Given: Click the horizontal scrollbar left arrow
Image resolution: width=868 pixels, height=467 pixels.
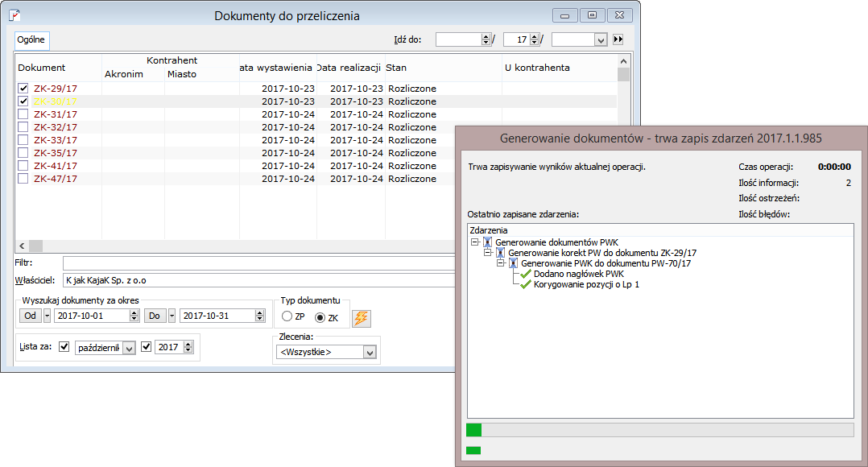Looking at the screenshot, I should point(22,246).
